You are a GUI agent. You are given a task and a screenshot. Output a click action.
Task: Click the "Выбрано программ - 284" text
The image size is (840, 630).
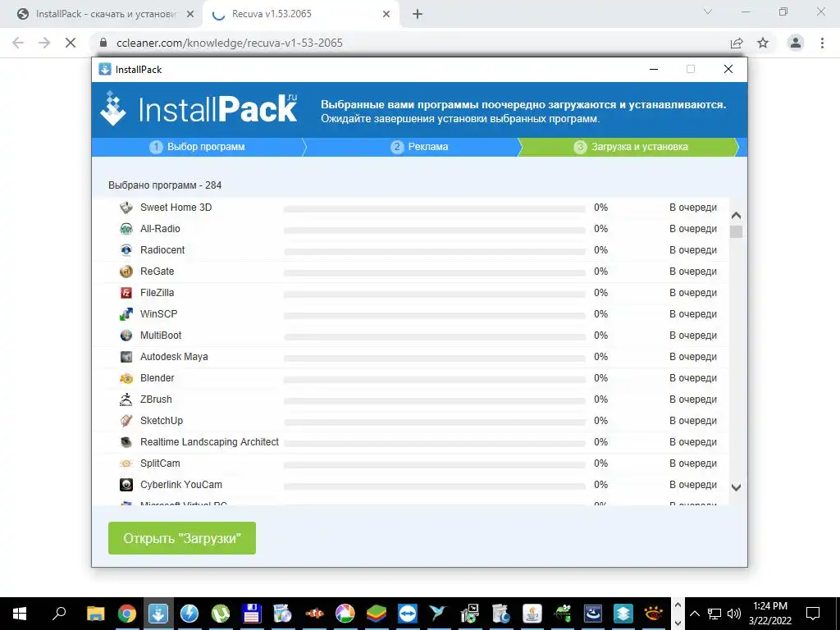tap(165, 185)
